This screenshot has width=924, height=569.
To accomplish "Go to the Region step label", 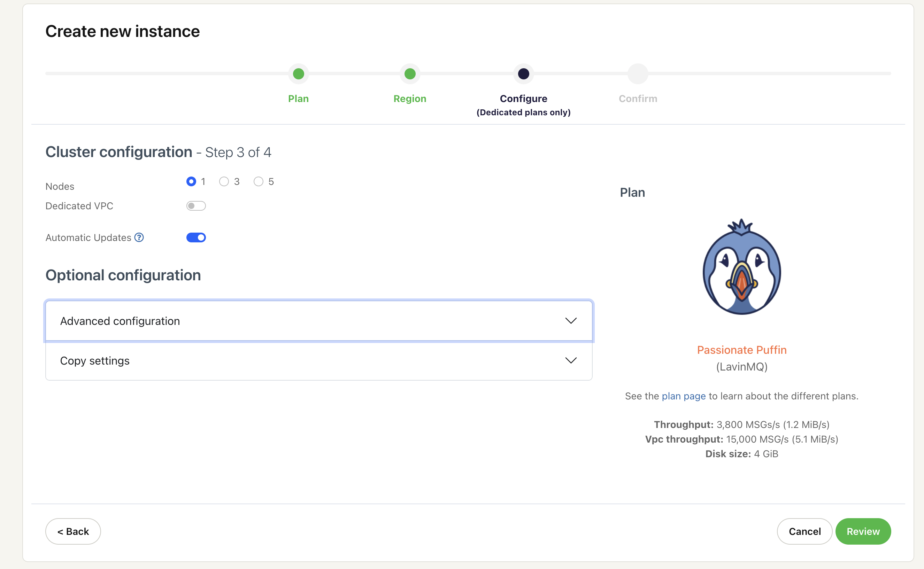I will point(410,99).
